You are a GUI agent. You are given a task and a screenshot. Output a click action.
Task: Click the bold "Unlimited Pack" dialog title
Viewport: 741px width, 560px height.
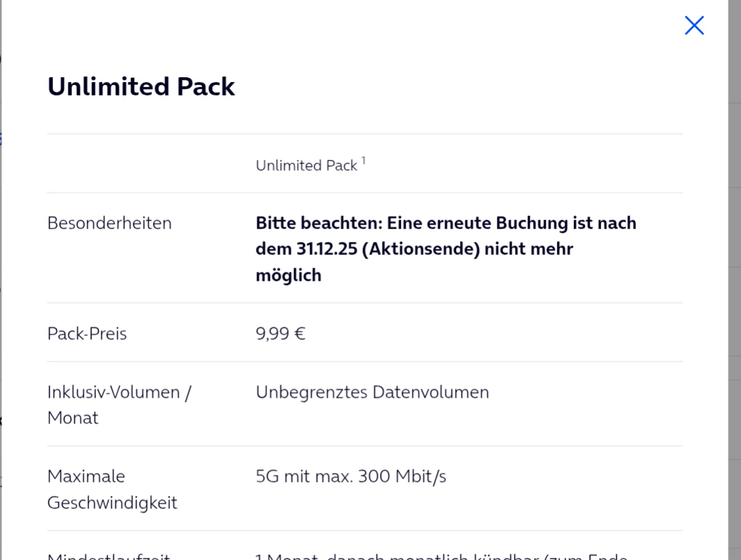coord(141,87)
